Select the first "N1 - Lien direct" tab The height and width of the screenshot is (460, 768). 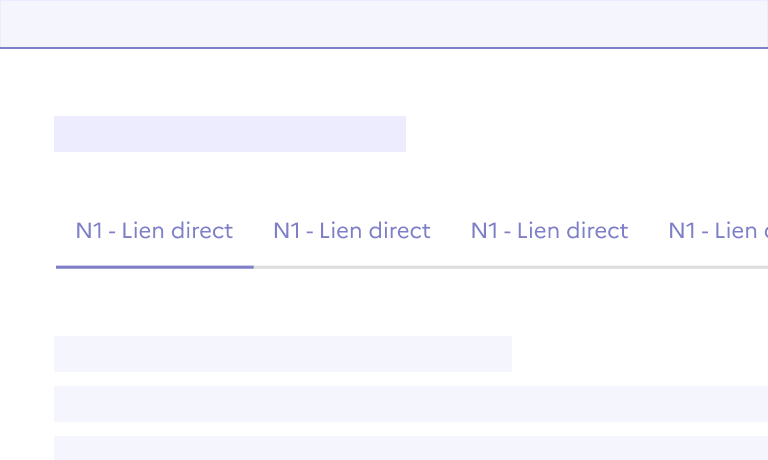point(154,231)
